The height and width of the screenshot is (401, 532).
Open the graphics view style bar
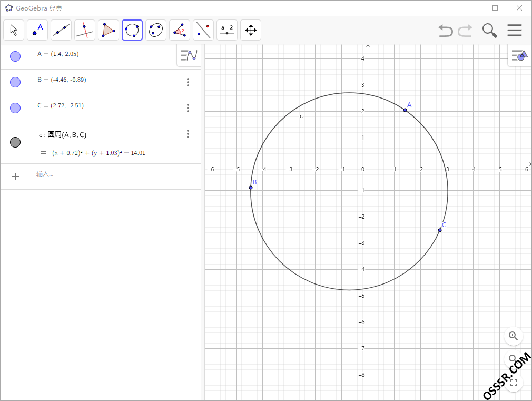point(519,55)
